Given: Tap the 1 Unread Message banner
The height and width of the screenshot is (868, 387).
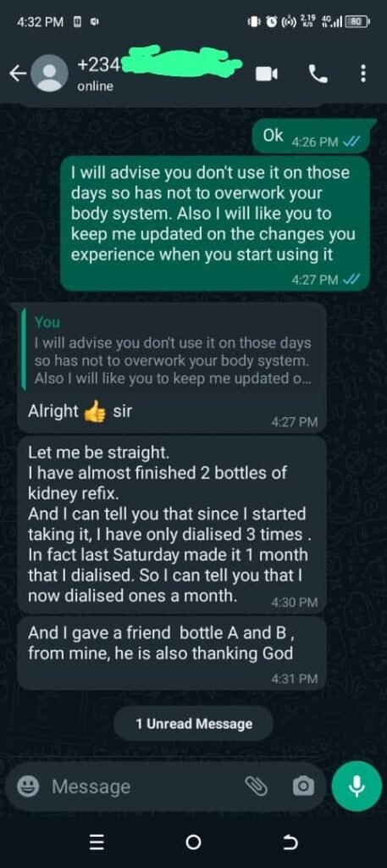Looking at the screenshot, I should [193, 724].
